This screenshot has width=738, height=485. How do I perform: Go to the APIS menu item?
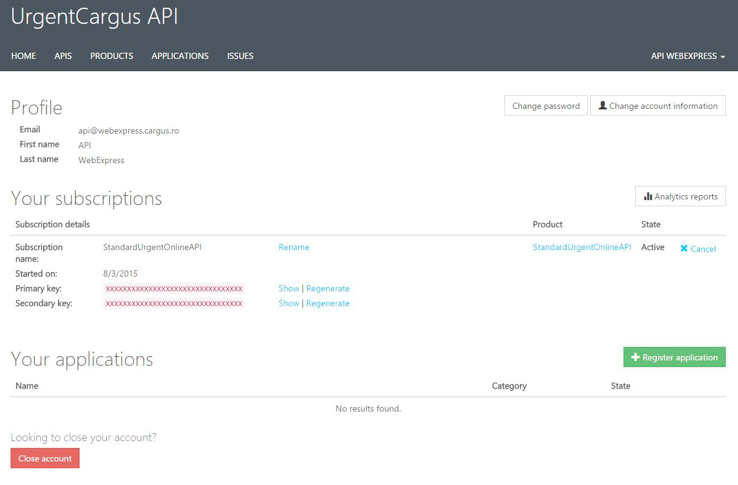tap(63, 56)
